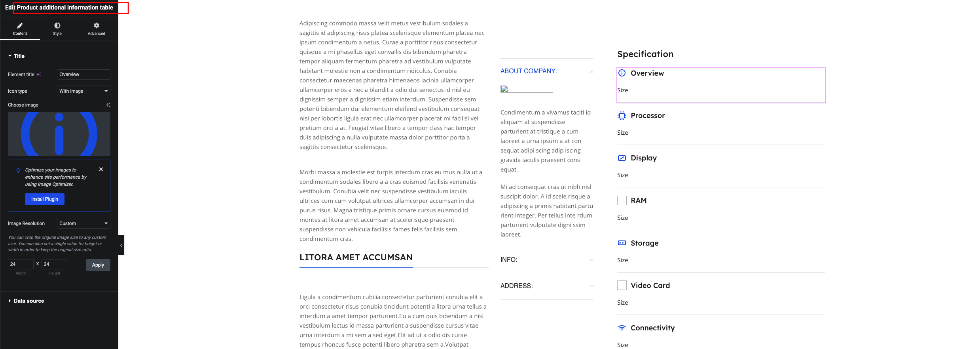Image resolution: width=980 pixels, height=349 pixels.
Task: Click the Connectivity wifi icon
Action: coord(622,328)
